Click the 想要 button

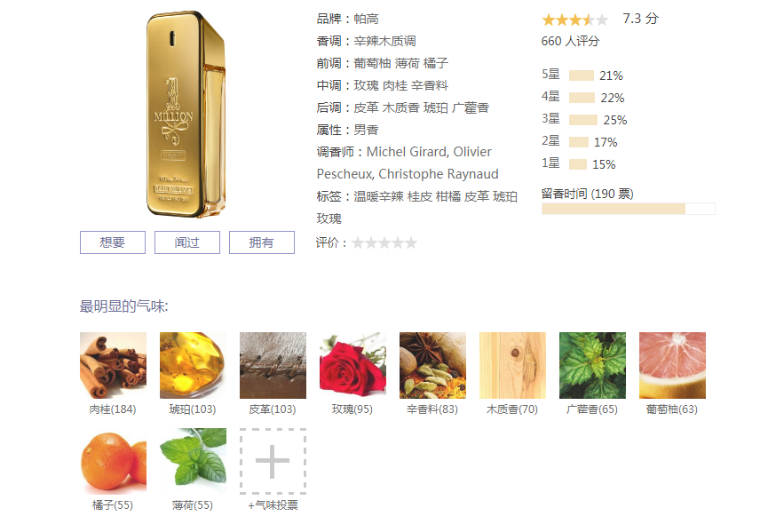[x=113, y=242]
